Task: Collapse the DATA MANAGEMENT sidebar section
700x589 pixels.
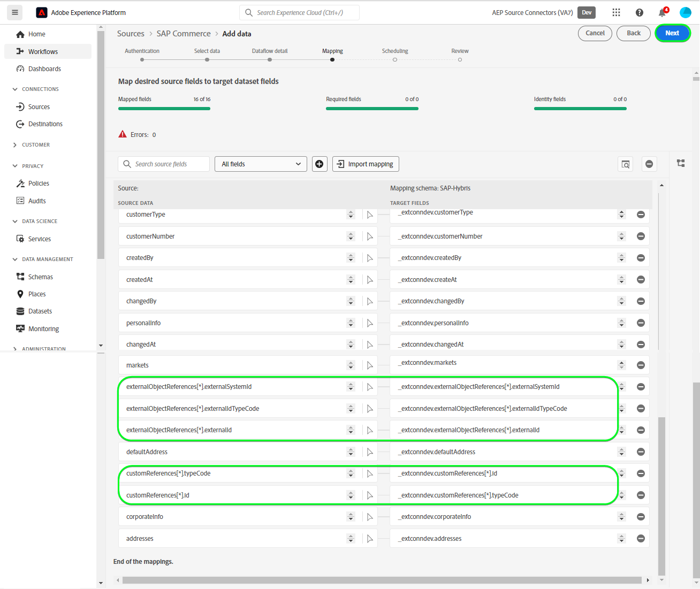Action: click(14, 259)
